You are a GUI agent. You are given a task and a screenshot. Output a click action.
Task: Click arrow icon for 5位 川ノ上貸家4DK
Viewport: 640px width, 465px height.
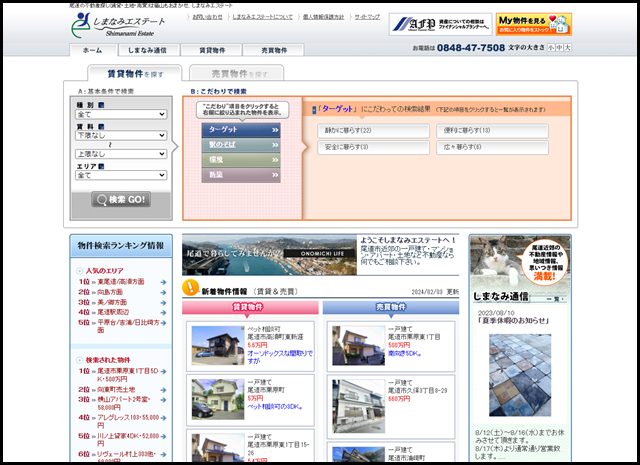click(163, 436)
